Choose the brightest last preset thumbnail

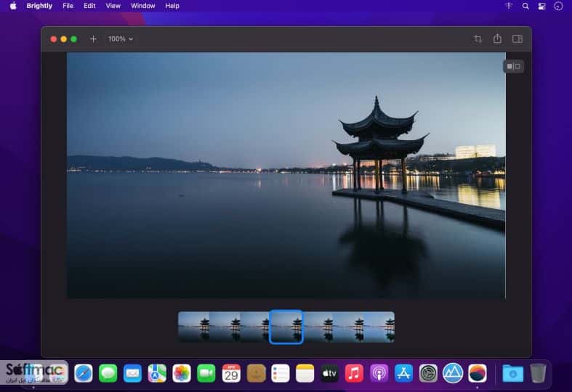coord(379,327)
